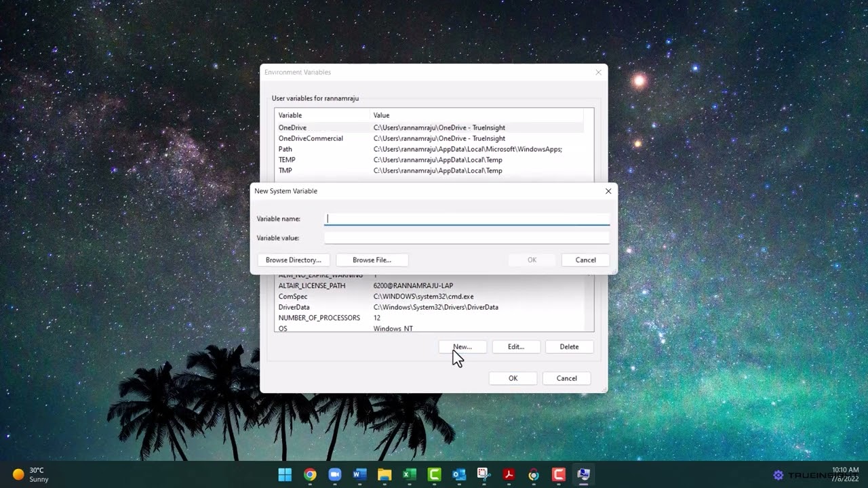Select TMP user variable row
The image size is (868, 488).
coord(429,171)
